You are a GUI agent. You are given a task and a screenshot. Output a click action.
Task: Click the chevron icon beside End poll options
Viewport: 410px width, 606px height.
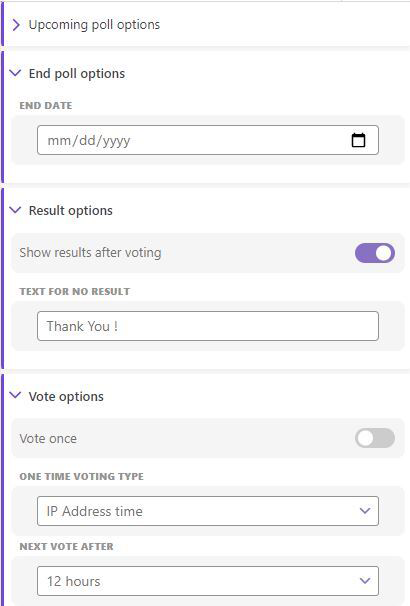pyautogui.click(x=15, y=73)
